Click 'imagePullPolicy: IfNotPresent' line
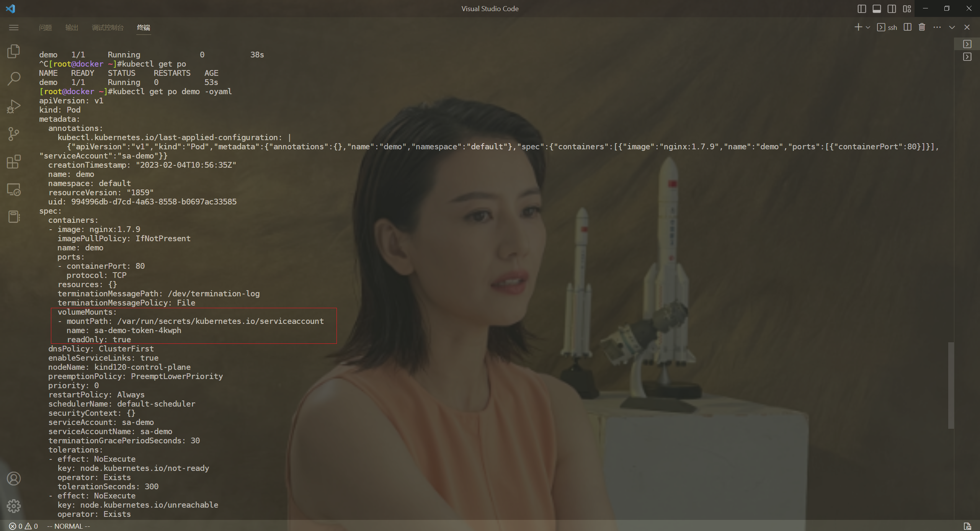Screen dimensions: 980x531 pyautogui.click(x=124, y=239)
